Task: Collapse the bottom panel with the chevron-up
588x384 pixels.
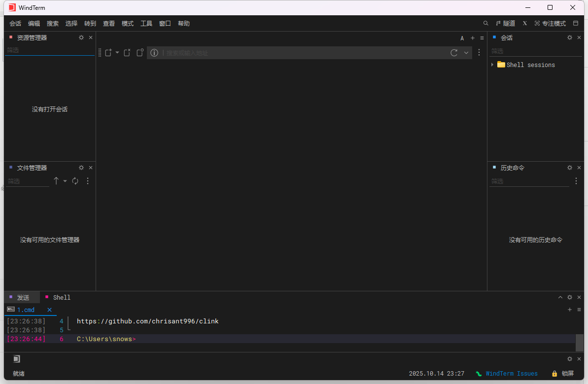Action: 560,297
